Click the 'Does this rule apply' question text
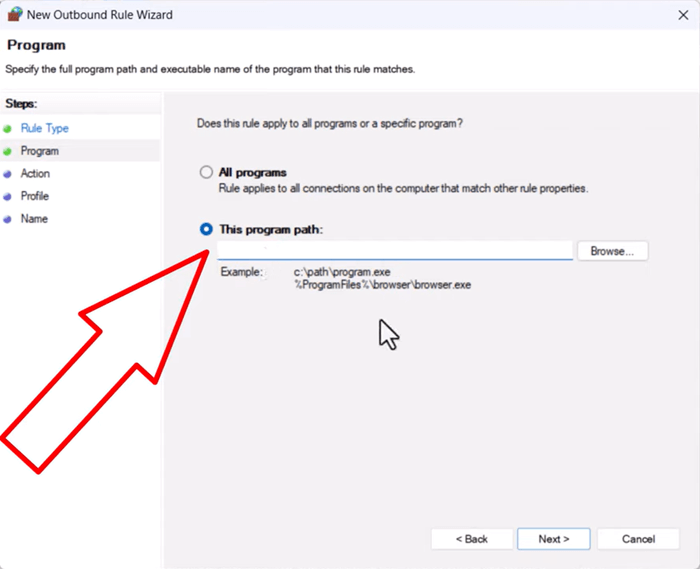The height and width of the screenshot is (569, 700). (329, 123)
